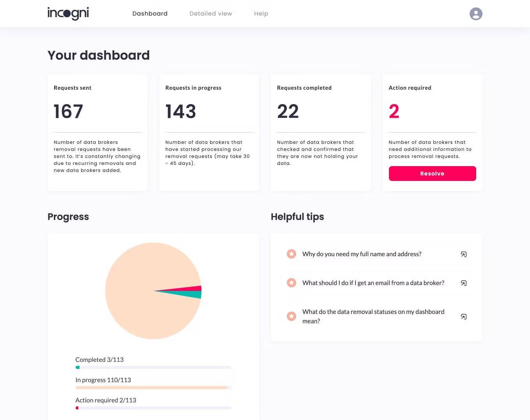Click the red slice of the pie chart
Screen dimensions: 530x420
coord(188,289)
